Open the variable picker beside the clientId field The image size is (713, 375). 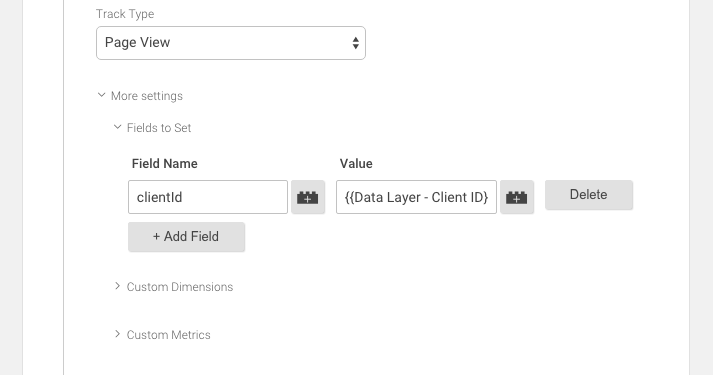pyautogui.click(x=308, y=197)
